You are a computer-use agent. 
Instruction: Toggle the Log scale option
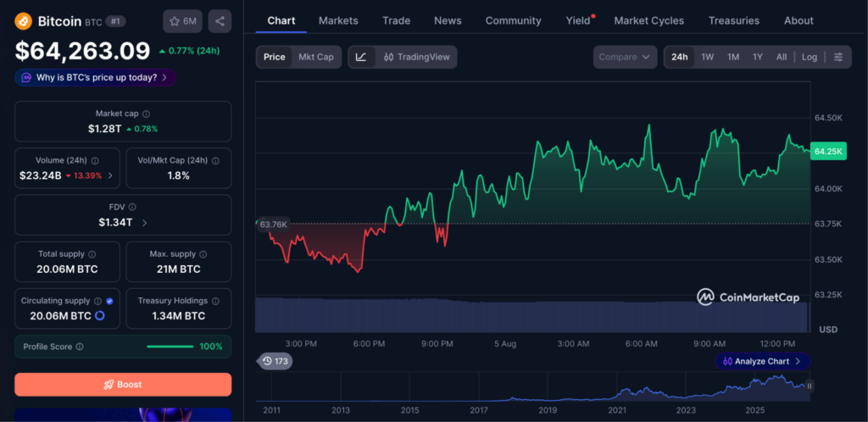[809, 57]
